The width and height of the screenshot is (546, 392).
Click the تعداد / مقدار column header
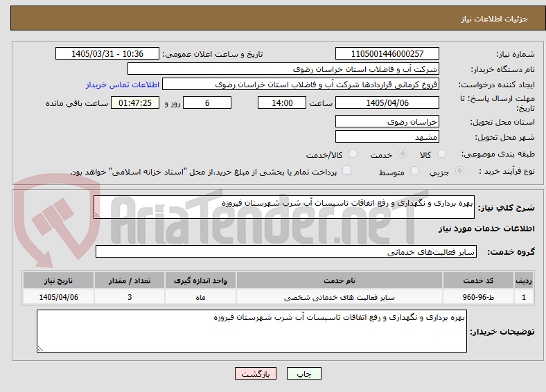coord(130,280)
